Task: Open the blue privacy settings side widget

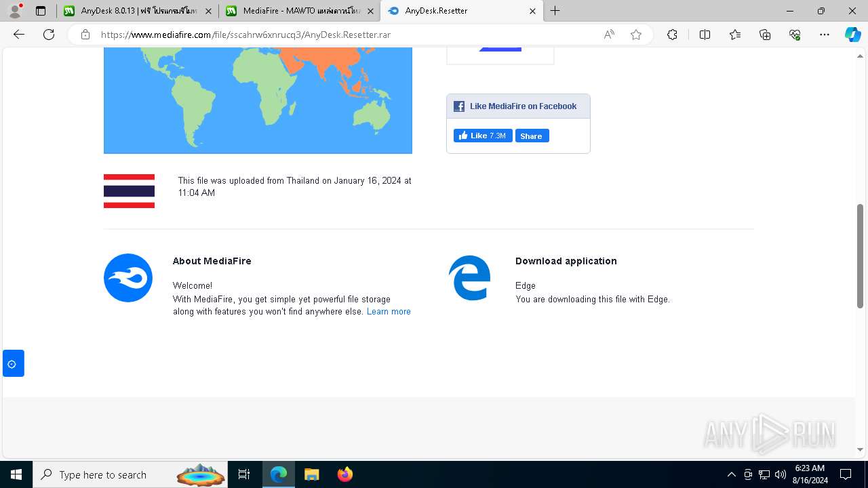Action: click(x=14, y=363)
